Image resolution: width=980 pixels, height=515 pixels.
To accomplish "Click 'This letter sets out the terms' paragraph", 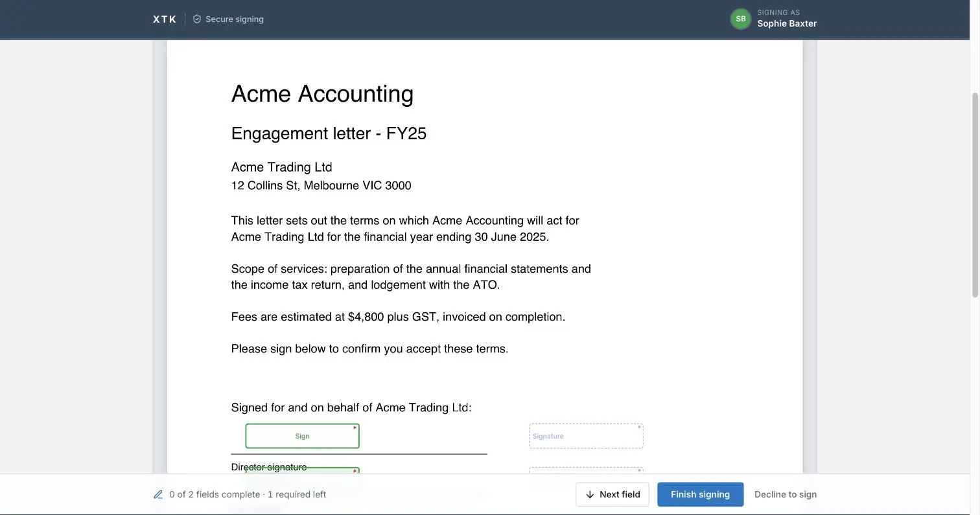I will (x=405, y=229).
